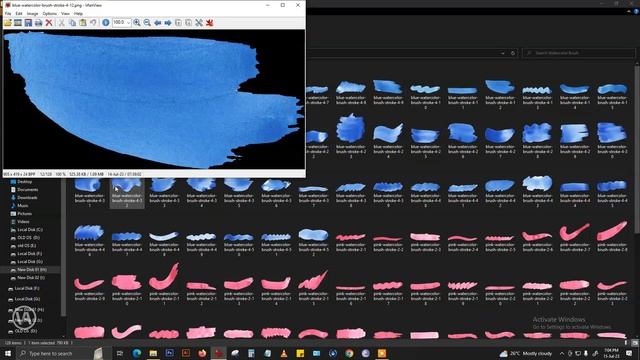Select Local Disk (C:) in navigation pane
This screenshot has height=360, width=640.
pos(30,230)
